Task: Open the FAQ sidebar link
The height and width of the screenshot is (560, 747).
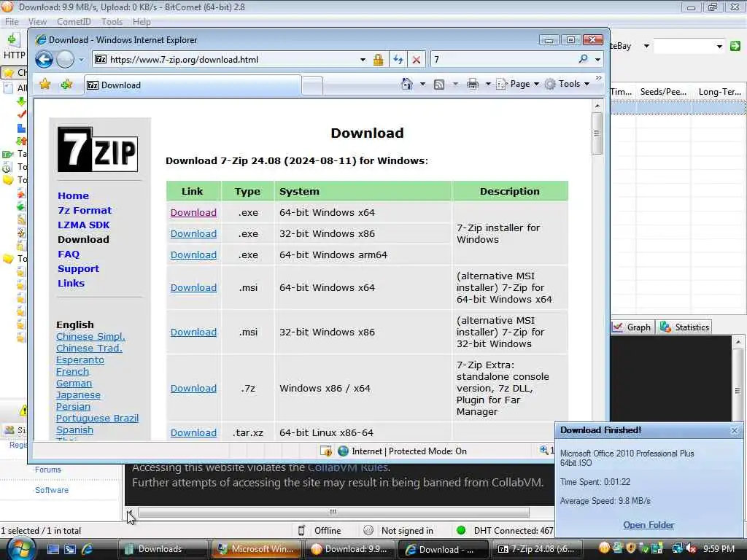Action: pyautogui.click(x=69, y=254)
